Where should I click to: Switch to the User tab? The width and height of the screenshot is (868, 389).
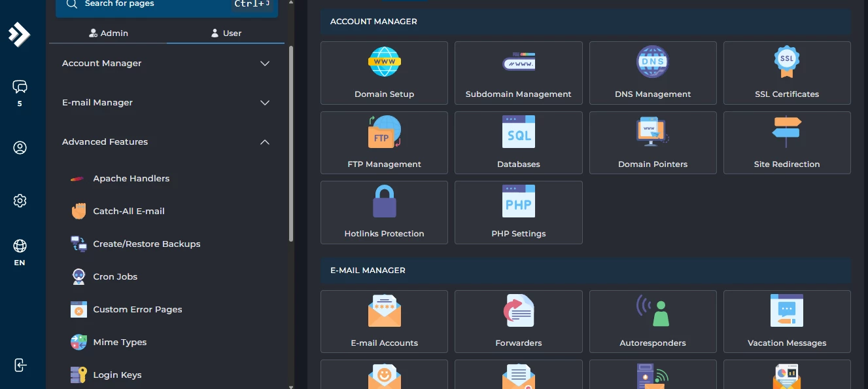pyautogui.click(x=226, y=33)
